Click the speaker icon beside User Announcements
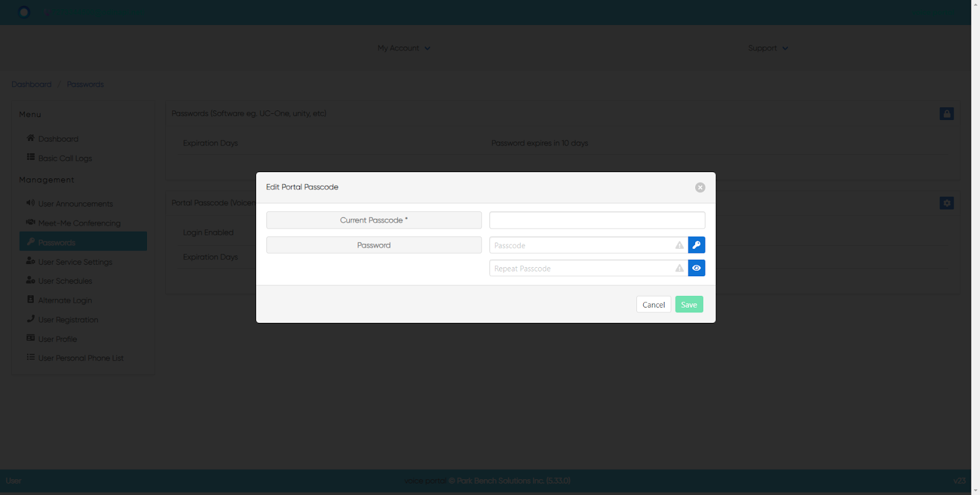This screenshot has width=980, height=495. point(31,203)
